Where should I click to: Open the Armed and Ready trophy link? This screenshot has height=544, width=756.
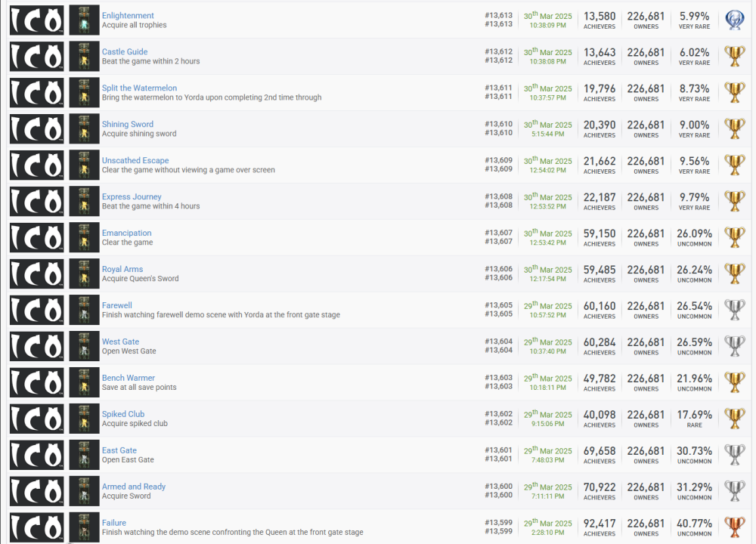[134, 487]
